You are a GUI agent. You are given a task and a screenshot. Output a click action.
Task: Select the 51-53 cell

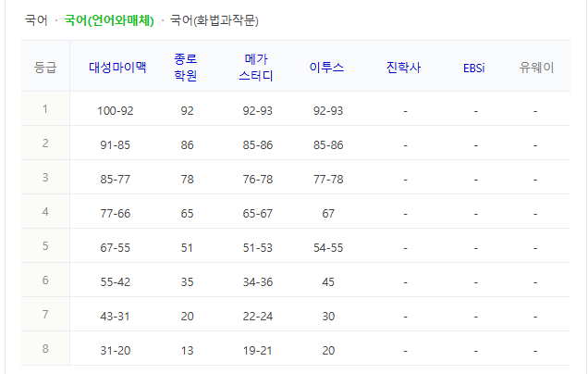coord(258,248)
